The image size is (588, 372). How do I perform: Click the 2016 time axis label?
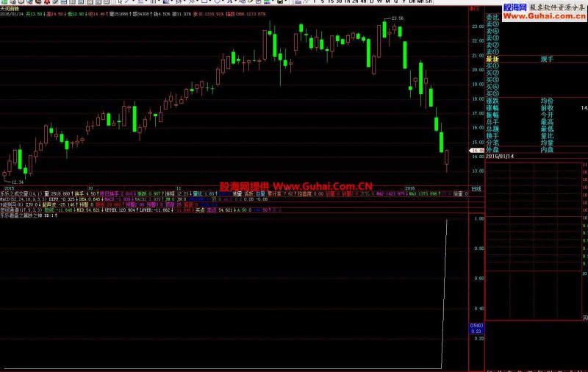tap(409, 188)
